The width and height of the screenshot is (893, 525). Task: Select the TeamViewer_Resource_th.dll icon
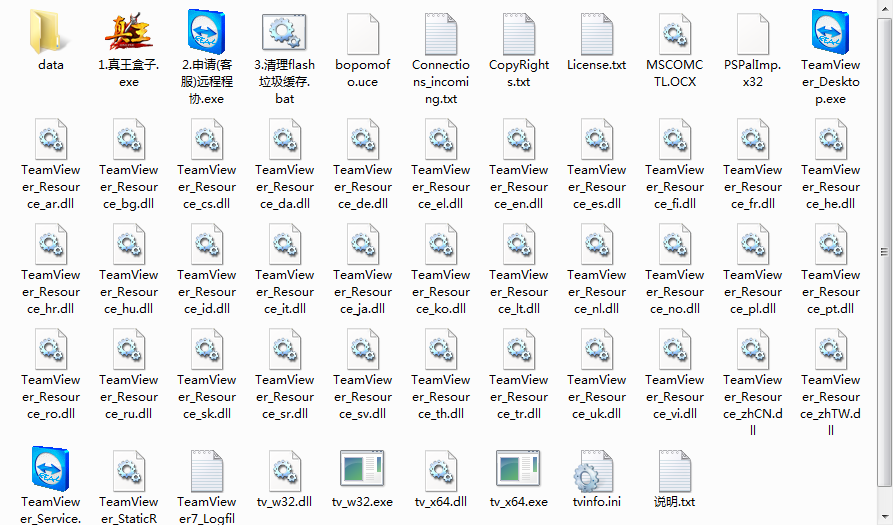coord(441,348)
